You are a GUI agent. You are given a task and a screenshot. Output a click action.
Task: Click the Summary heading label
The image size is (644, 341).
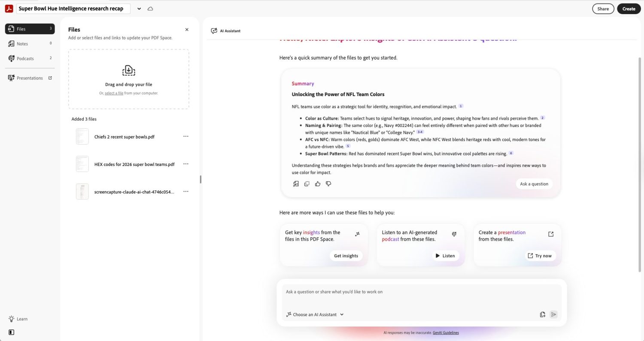(303, 84)
